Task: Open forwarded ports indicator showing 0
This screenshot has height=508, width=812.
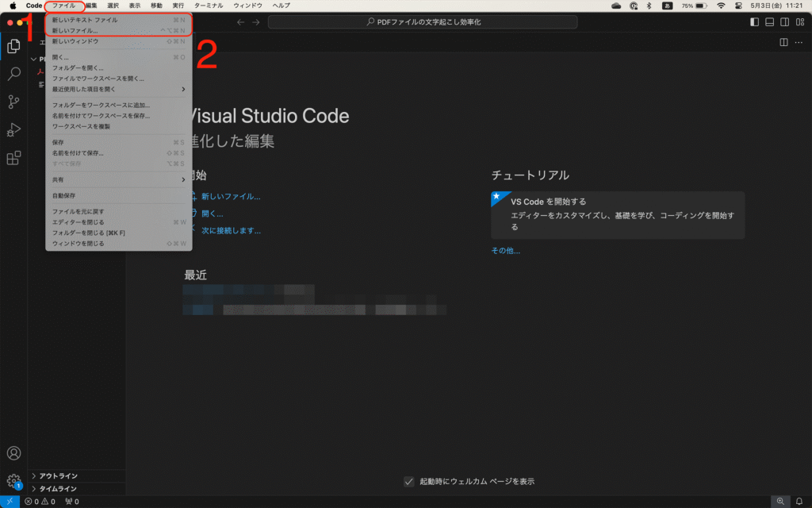Action: 72,502
